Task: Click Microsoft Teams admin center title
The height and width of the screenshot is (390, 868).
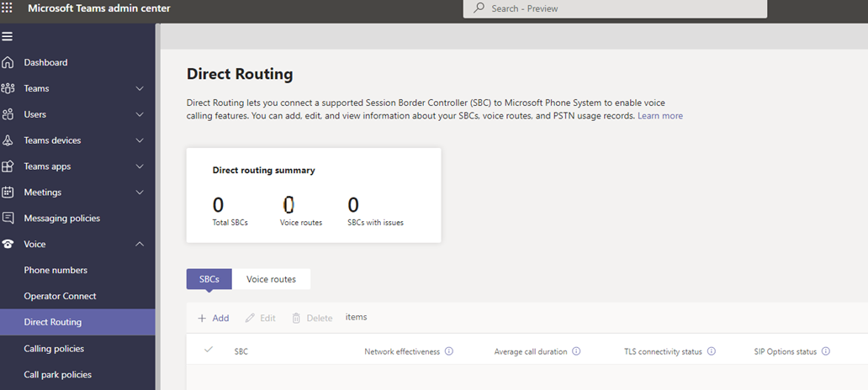Action: click(99, 8)
